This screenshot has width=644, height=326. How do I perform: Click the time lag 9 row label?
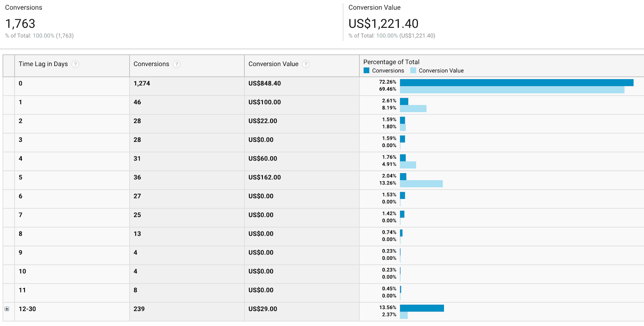click(x=21, y=253)
